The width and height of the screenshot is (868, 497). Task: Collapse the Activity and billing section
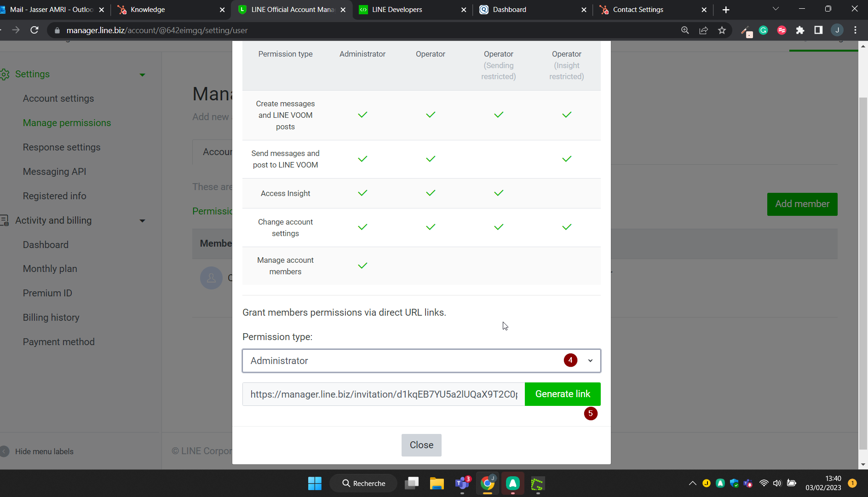click(x=142, y=221)
